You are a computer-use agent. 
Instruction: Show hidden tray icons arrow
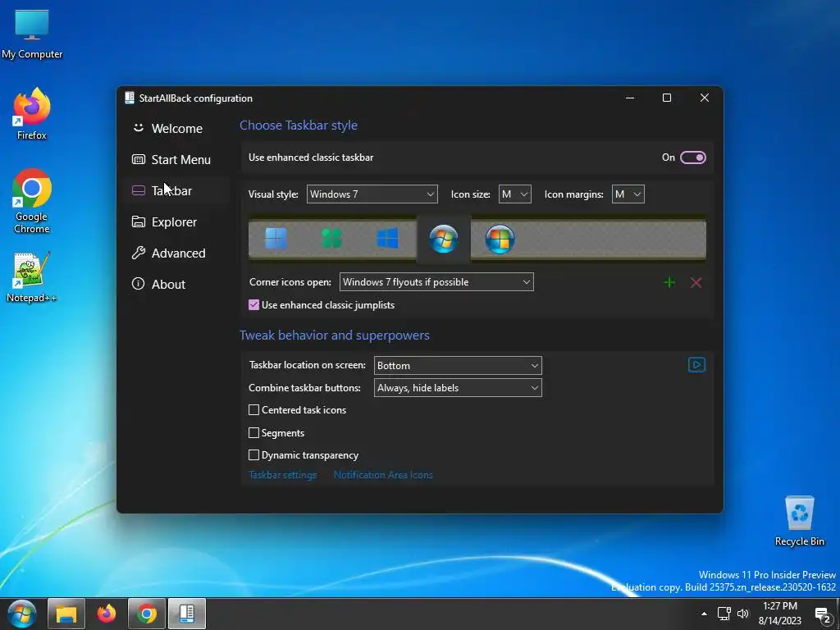(704, 614)
